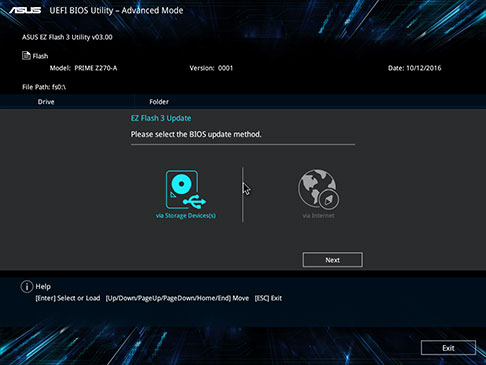
Task: Click the [ESC] Exit hint text
Action: [x=268, y=298]
